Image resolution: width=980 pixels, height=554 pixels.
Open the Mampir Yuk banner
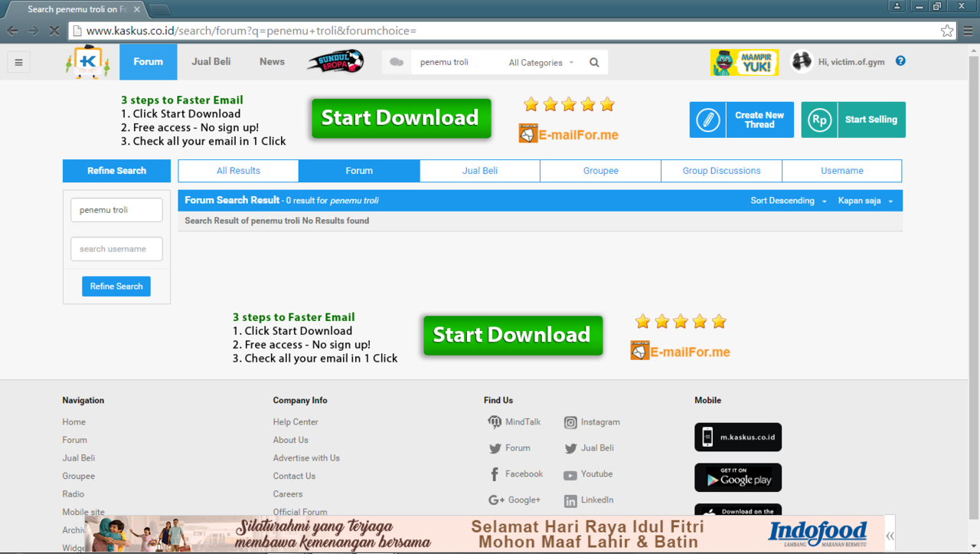pyautogui.click(x=744, y=62)
